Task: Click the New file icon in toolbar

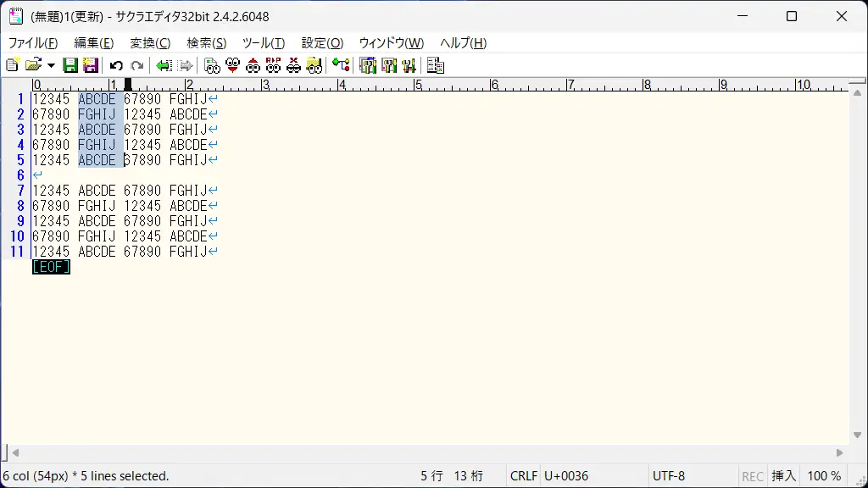Action: 12,65
